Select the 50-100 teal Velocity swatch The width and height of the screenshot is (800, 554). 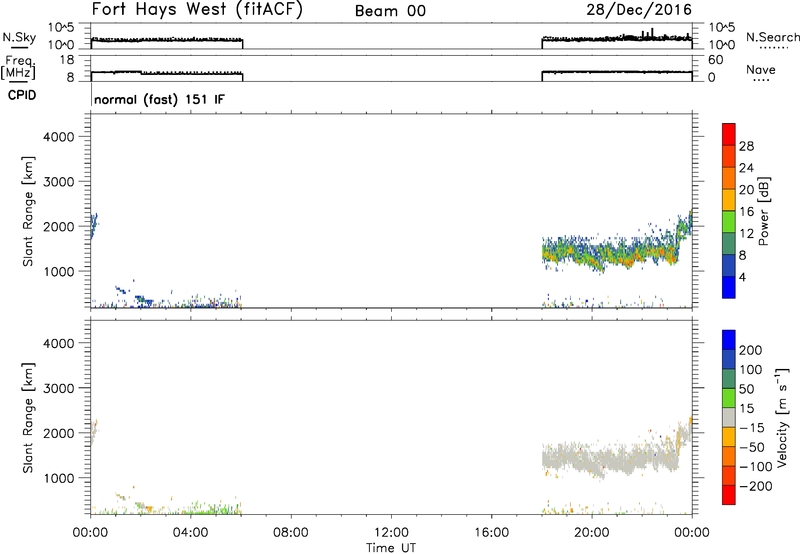(729, 379)
